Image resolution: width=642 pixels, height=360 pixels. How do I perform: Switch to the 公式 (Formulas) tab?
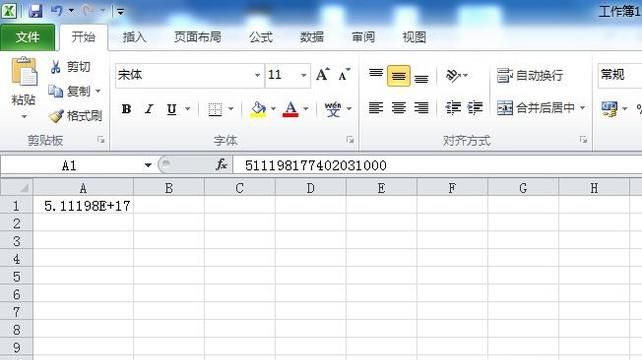click(261, 37)
